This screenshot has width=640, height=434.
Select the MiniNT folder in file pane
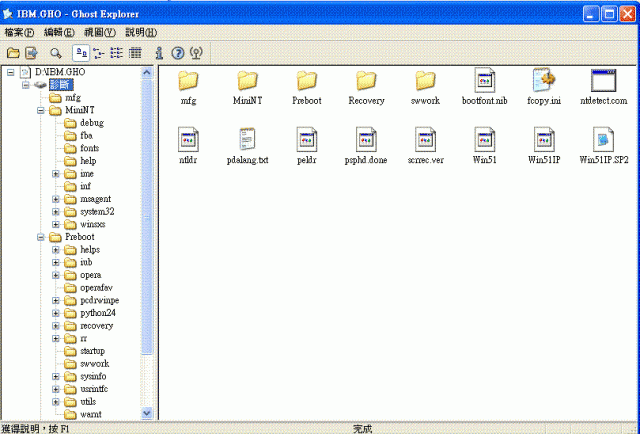[247, 87]
